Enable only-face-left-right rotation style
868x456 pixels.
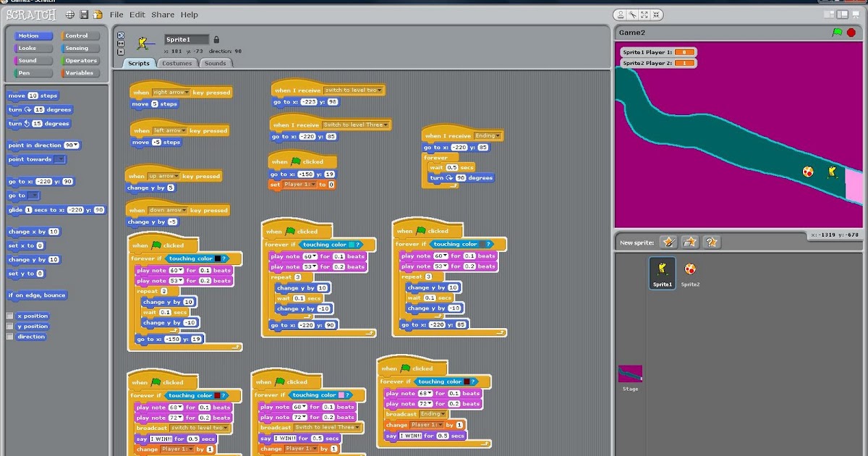click(121, 43)
